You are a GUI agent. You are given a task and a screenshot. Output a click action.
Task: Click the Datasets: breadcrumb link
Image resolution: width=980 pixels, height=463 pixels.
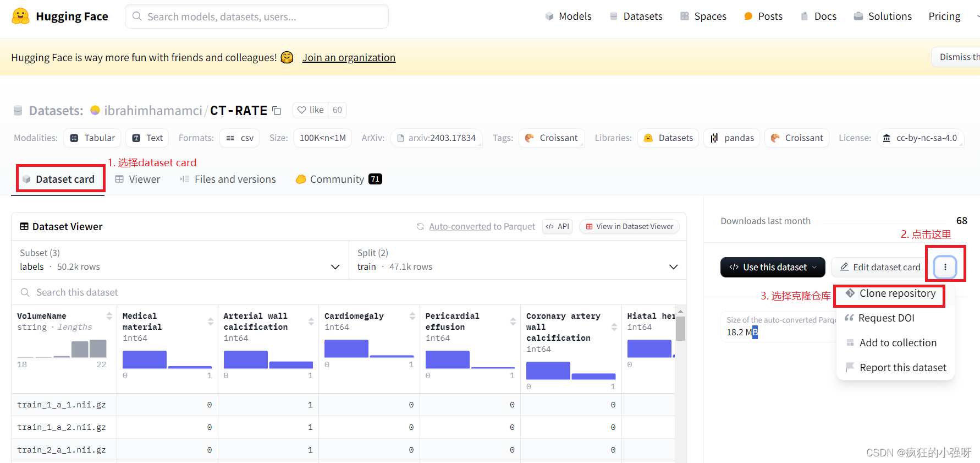(x=56, y=111)
